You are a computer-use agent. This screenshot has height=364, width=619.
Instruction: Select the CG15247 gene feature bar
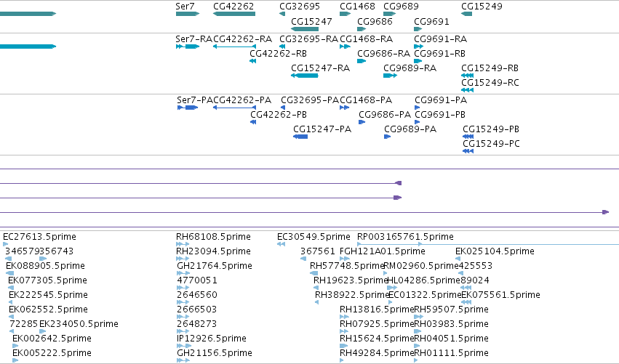pos(305,29)
